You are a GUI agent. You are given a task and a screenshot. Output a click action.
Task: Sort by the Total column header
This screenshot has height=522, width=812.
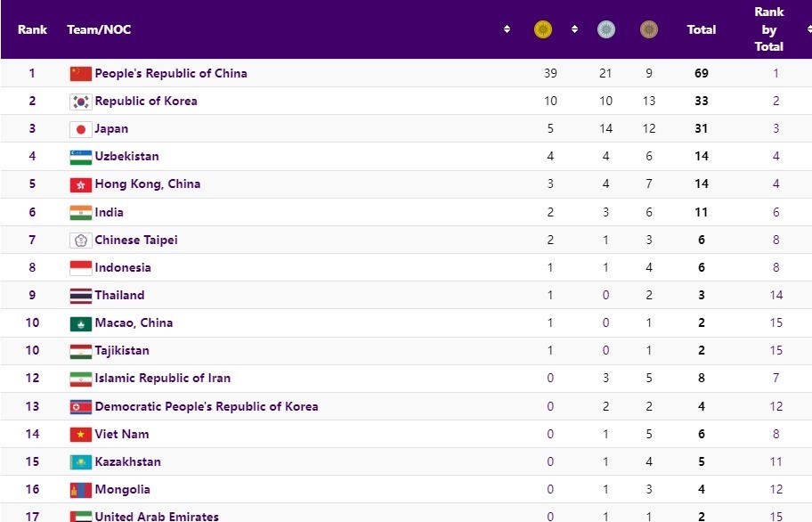[x=702, y=29]
